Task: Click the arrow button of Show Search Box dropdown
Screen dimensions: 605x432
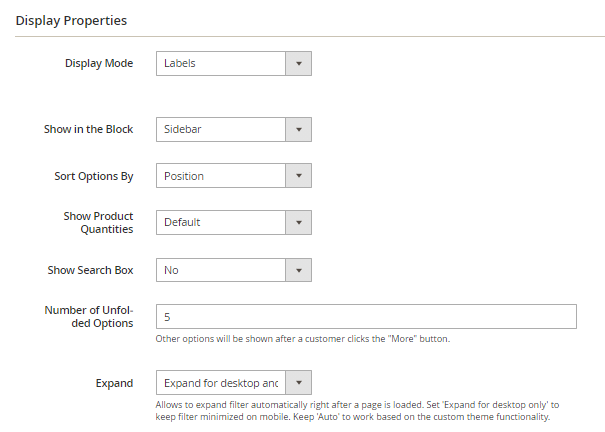Action: [x=299, y=270]
